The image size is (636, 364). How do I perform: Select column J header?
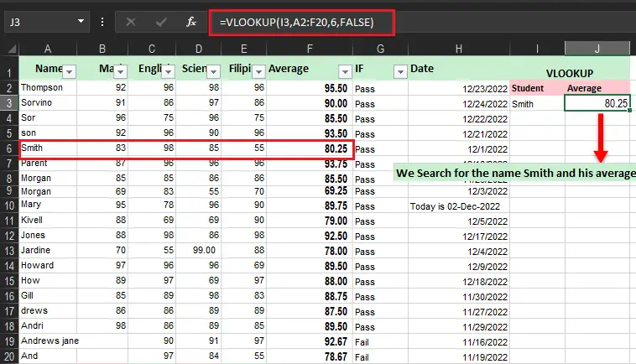click(x=597, y=49)
